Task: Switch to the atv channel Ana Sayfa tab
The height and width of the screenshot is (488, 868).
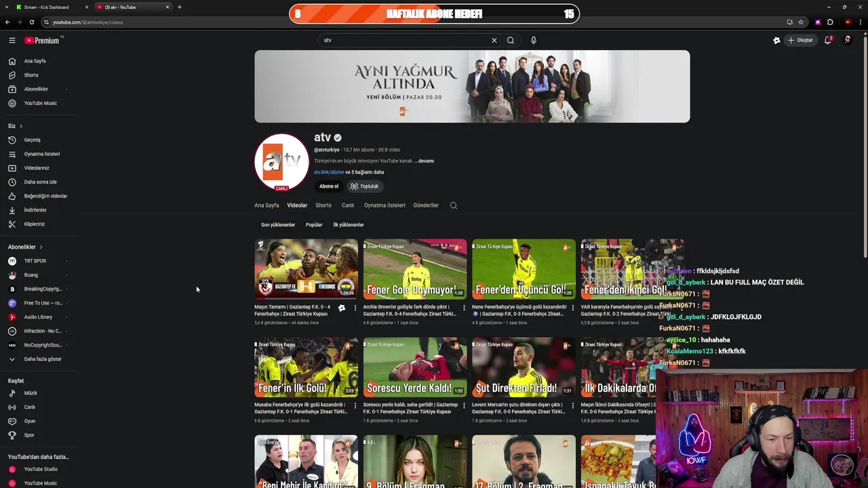Action: pyautogui.click(x=267, y=205)
